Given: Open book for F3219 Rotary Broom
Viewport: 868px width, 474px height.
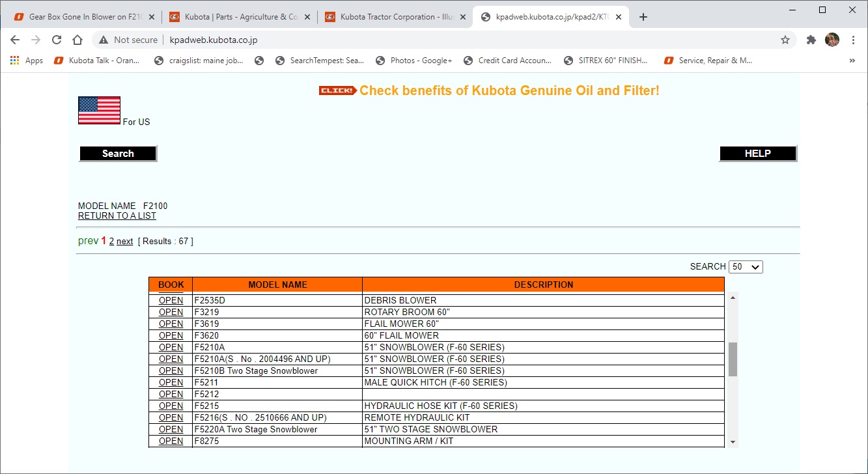Looking at the screenshot, I should [171, 312].
